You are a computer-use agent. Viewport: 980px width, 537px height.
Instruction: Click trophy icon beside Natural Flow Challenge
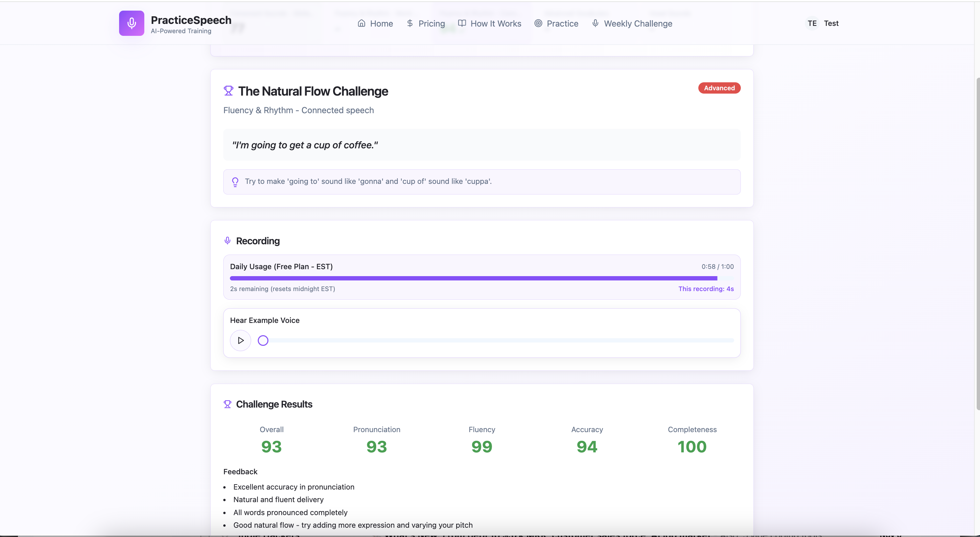point(228,91)
